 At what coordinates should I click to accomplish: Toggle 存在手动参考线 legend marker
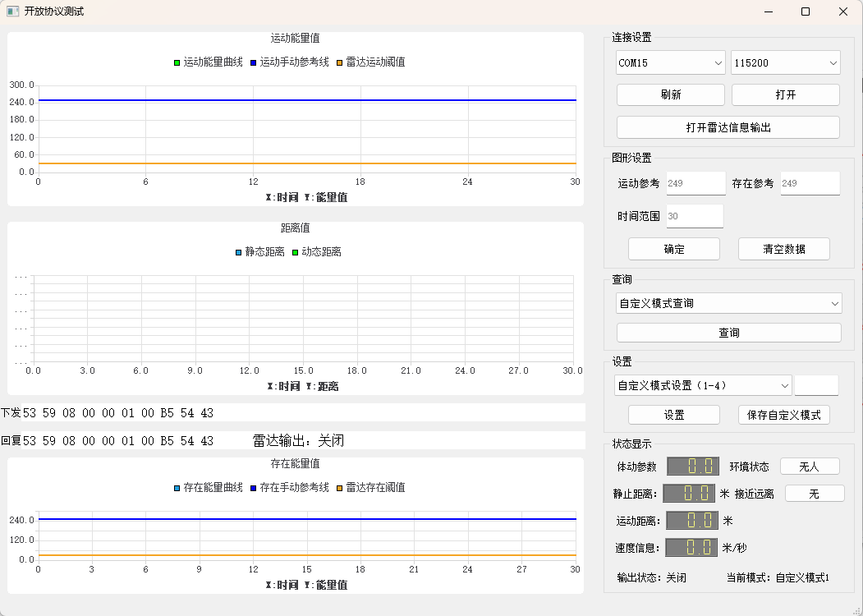253,488
